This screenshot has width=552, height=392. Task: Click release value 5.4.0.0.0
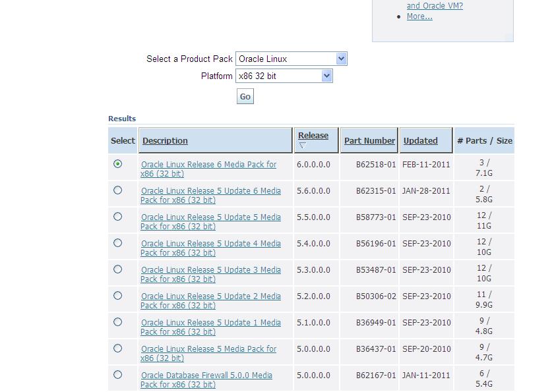313,244
